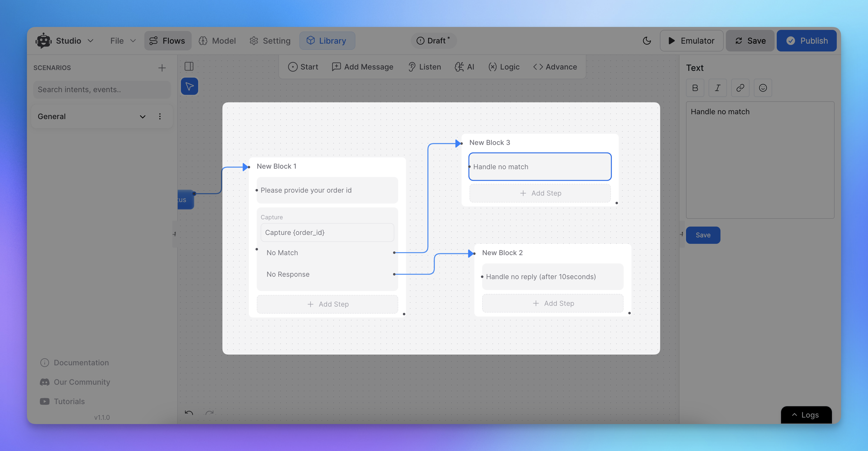
Task: Select the pointer cursor tool
Action: (189, 86)
